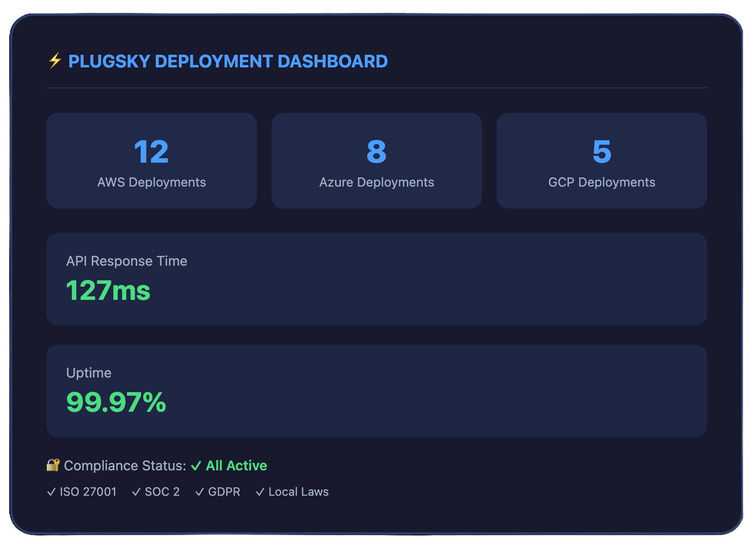Select the Uptime panel

click(377, 391)
